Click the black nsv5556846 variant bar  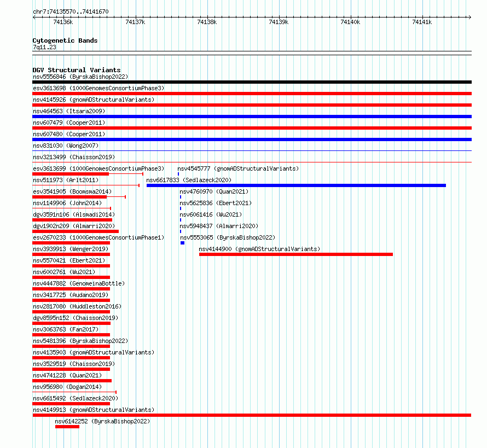[x=252, y=82]
